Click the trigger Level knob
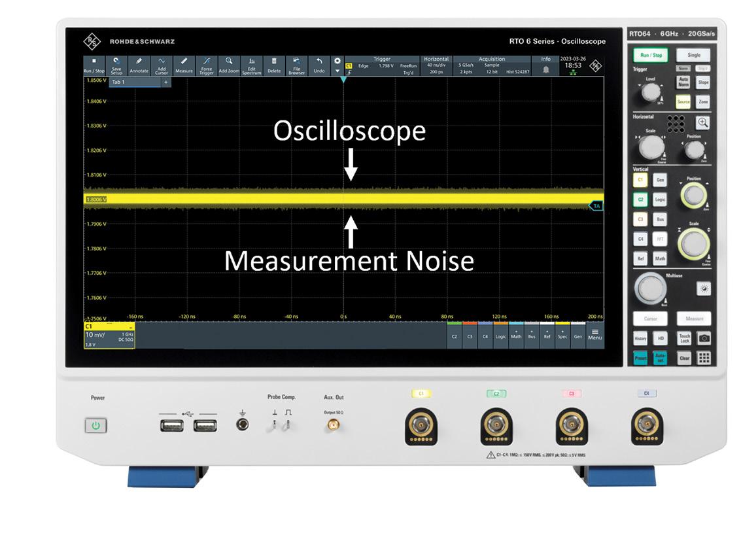Viewport: 741px width, 560px height. (x=651, y=92)
